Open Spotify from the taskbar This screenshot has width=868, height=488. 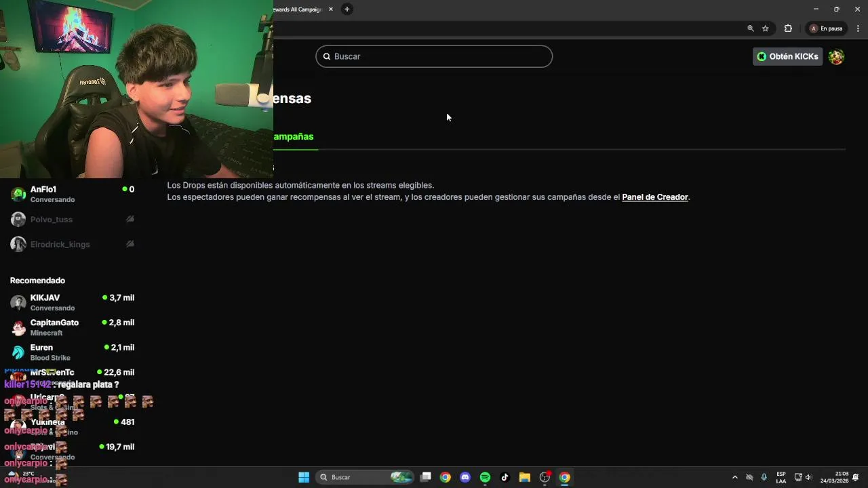click(485, 477)
